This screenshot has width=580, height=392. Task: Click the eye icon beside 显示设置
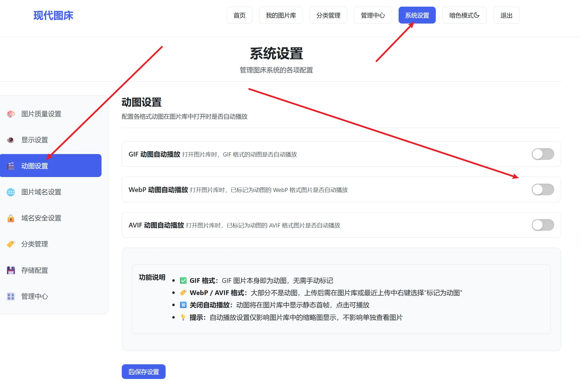point(11,140)
